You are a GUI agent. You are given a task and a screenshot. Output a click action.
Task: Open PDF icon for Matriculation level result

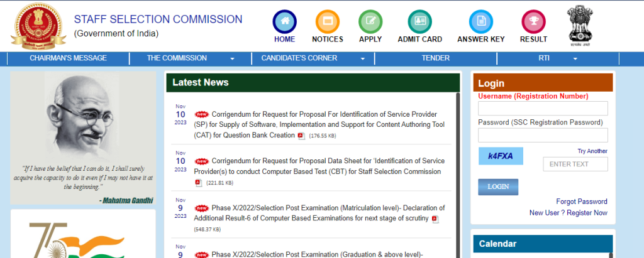[435, 218]
